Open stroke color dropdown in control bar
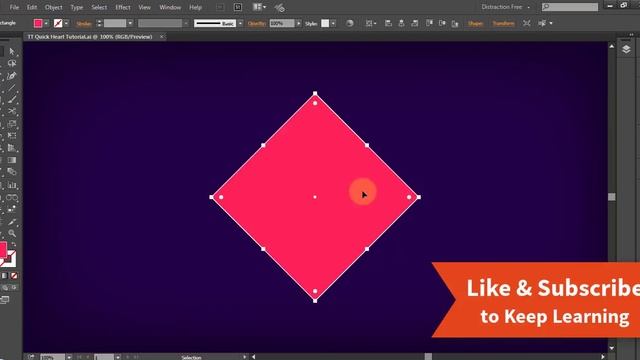 (66, 24)
